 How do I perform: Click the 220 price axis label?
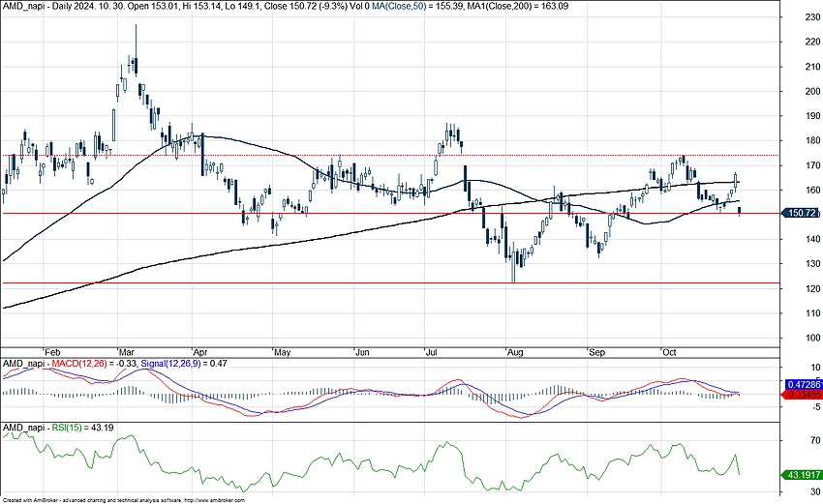click(x=812, y=42)
